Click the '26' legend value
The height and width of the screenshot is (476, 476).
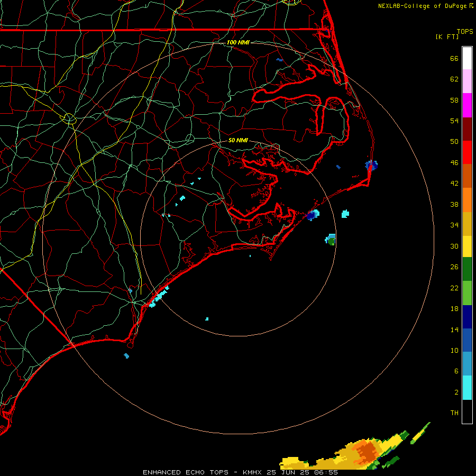point(454,267)
